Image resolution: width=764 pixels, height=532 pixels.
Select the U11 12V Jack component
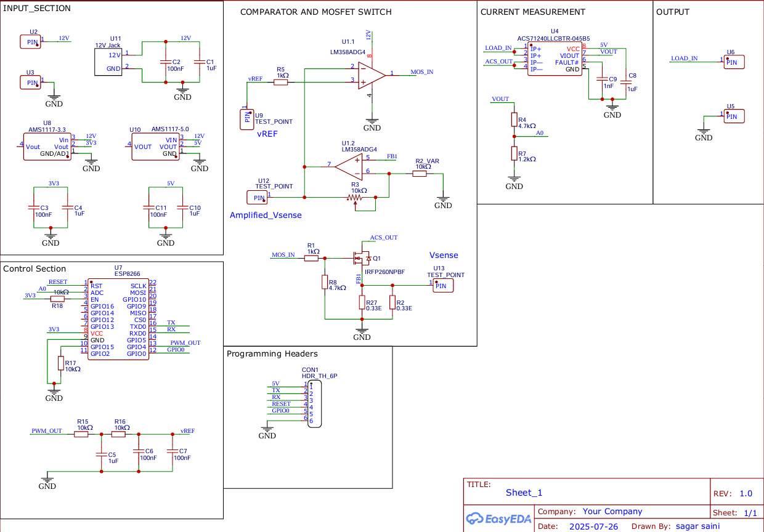tap(108, 62)
